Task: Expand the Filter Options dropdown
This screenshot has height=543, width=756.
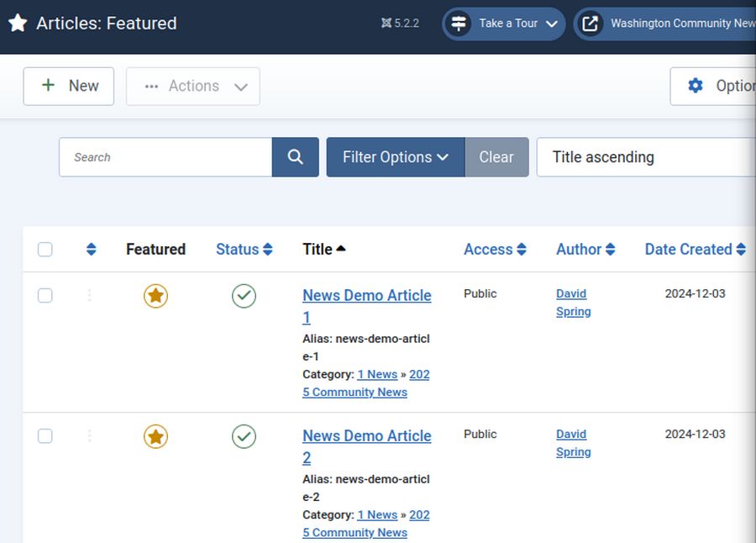Action: coord(395,157)
